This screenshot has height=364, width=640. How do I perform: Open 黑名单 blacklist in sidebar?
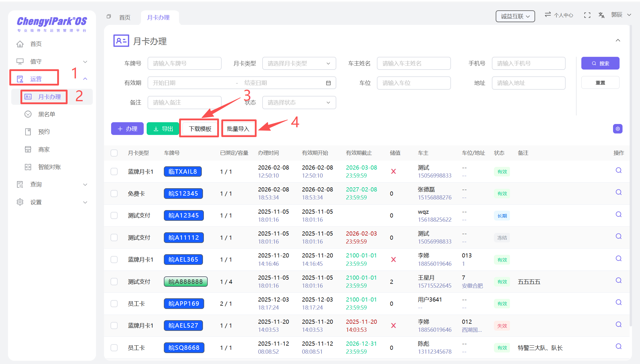[47, 114]
